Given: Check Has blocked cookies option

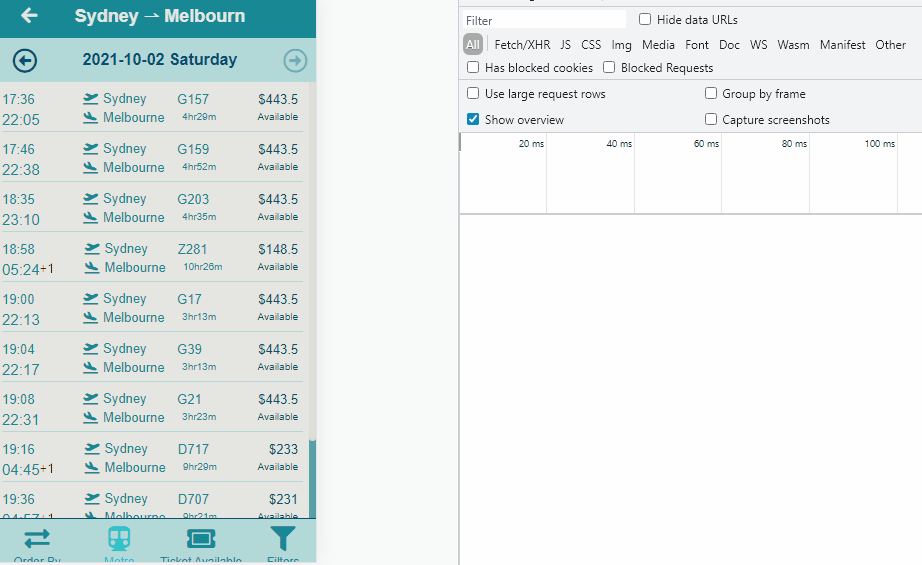Looking at the screenshot, I should click(x=473, y=68).
